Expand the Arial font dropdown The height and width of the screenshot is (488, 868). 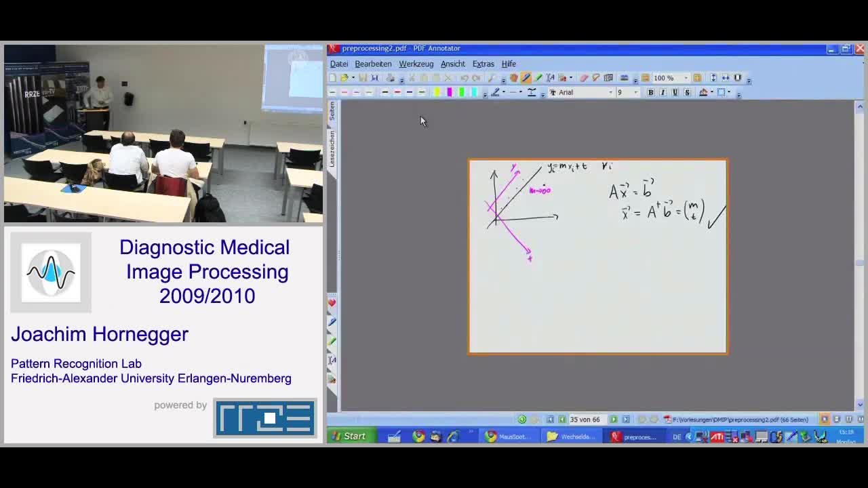click(x=610, y=92)
